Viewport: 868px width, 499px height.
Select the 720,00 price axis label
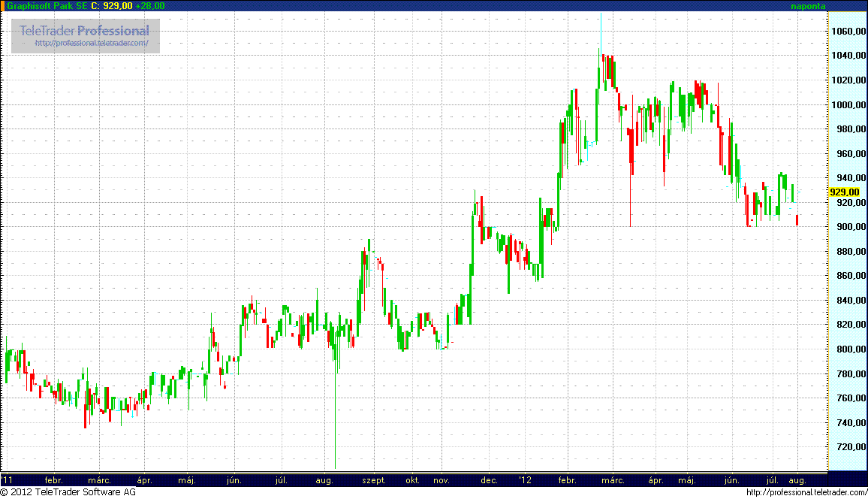coord(851,447)
